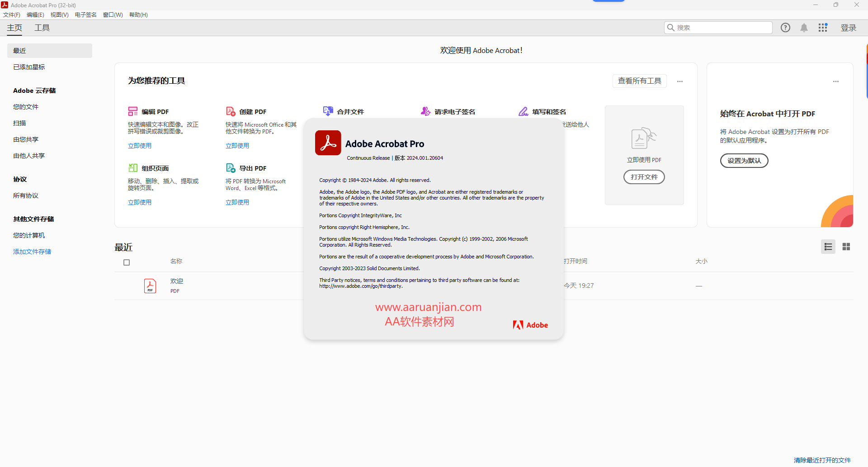Check the select-all box above recent files
This screenshot has height=467, width=868.
(x=127, y=262)
